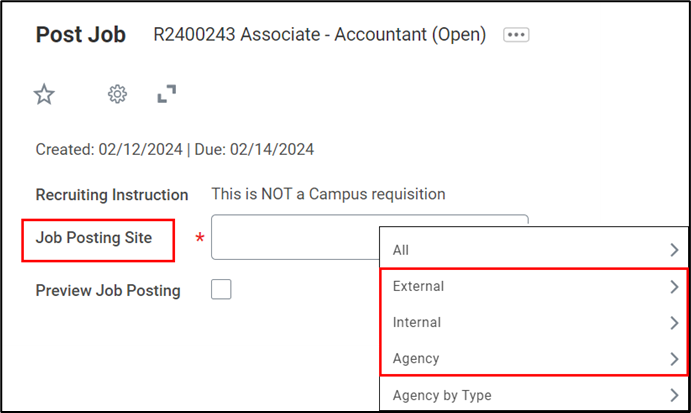This screenshot has height=413, width=691.
Task: Add Post Job task to favorites star
Action: pyautogui.click(x=44, y=94)
